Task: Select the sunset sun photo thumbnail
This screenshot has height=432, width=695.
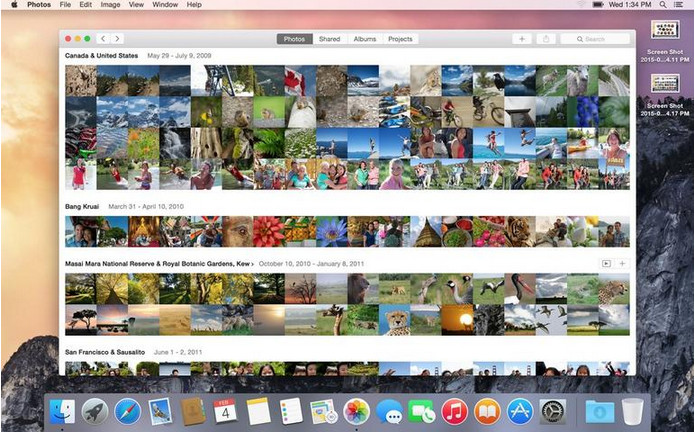Action: point(457,320)
